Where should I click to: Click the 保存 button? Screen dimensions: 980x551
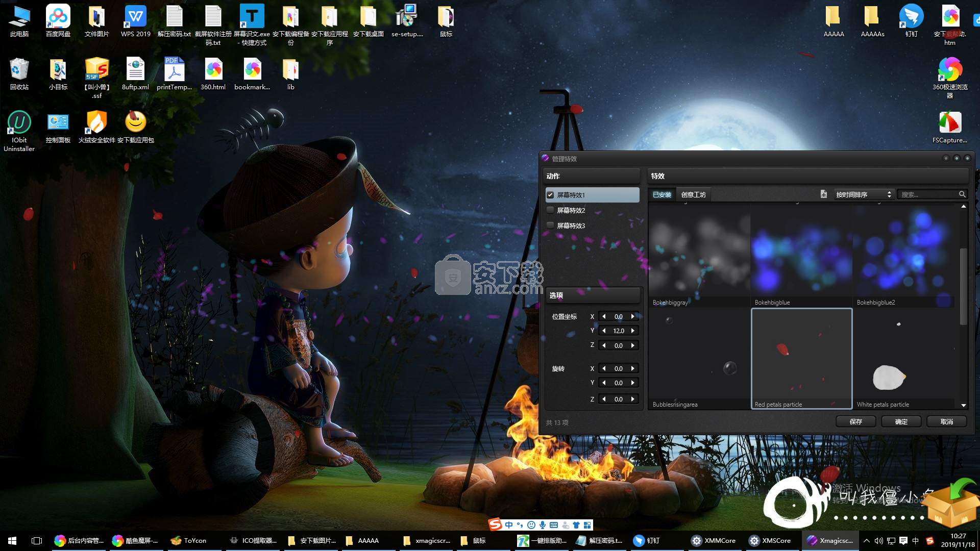pos(856,422)
